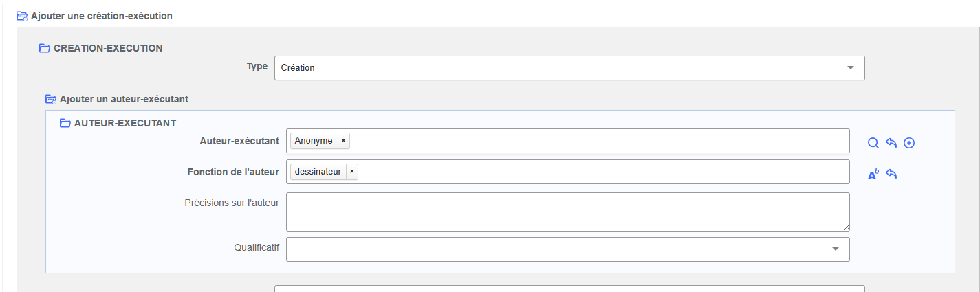Click the folder icon beside CREATION-EXECUTION
The width and height of the screenshot is (980, 292).
[x=45, y=48]
